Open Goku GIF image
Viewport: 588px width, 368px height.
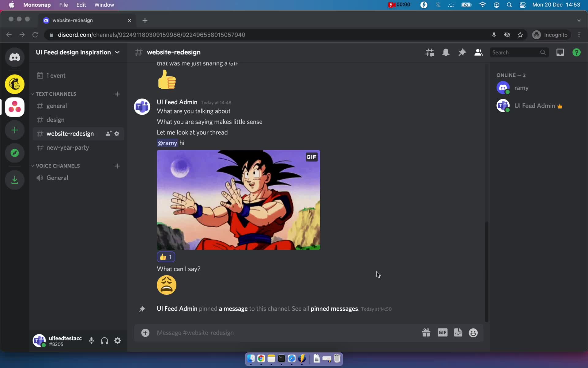click(238, 200)
